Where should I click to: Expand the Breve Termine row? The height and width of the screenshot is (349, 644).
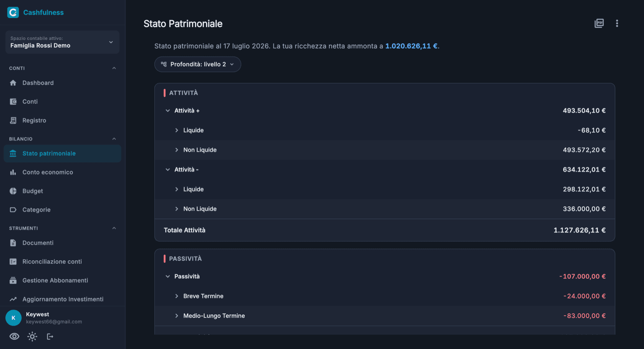(385, 296)
